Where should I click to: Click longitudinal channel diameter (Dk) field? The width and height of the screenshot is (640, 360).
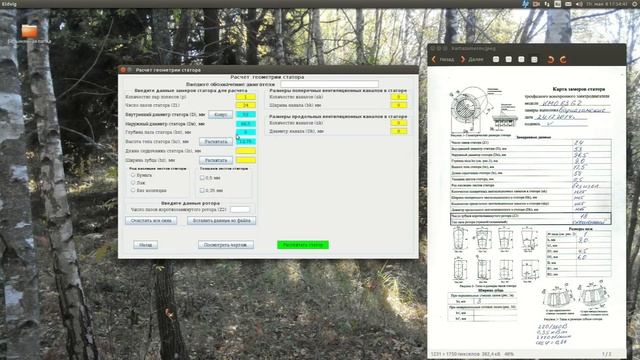(x=399, y=131)
